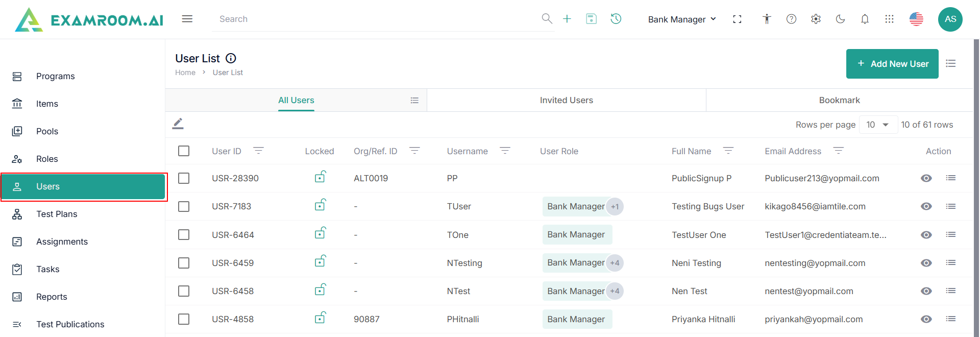The width and height of the screenshot is (980, 337).
Task: Click the Search input field
Action: [378, 19]
